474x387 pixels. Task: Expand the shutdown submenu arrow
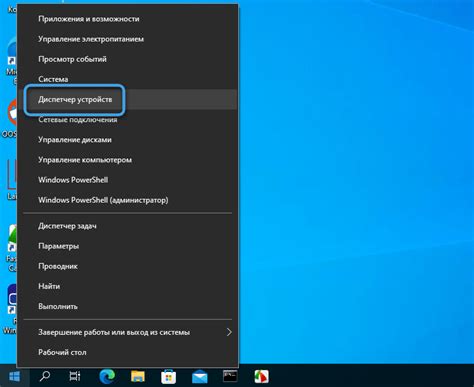click(229, 332)
